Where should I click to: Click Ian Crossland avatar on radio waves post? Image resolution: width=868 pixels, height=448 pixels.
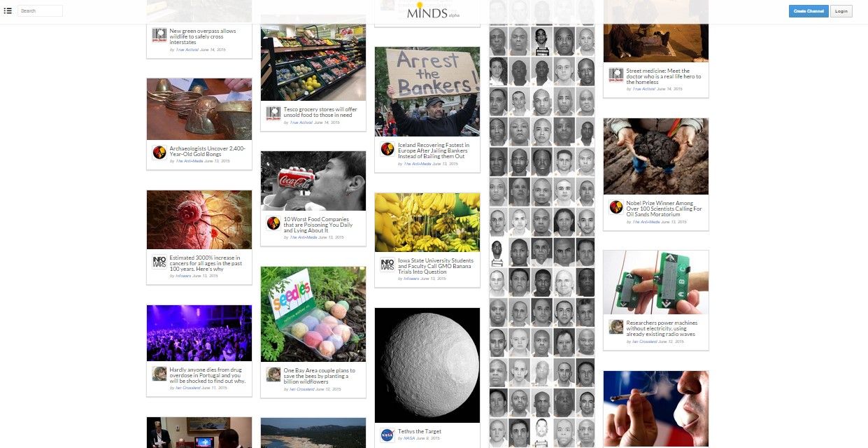(x=616, y=327)
